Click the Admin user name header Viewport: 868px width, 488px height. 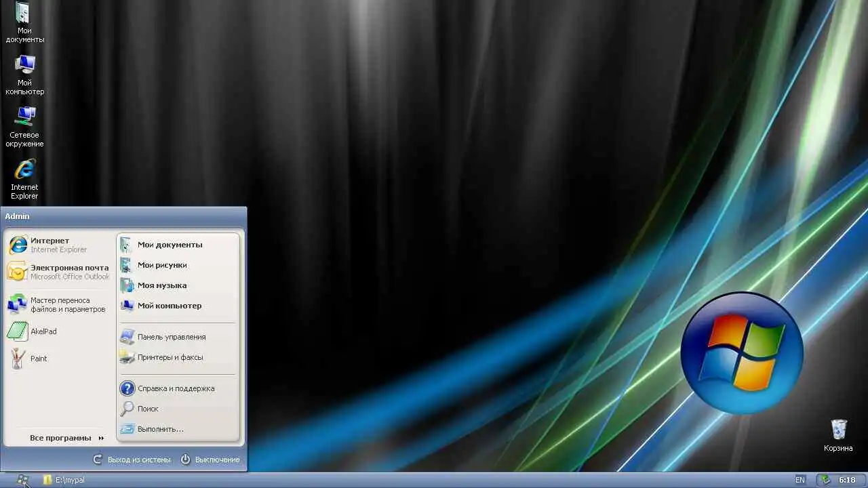point(18,216)
